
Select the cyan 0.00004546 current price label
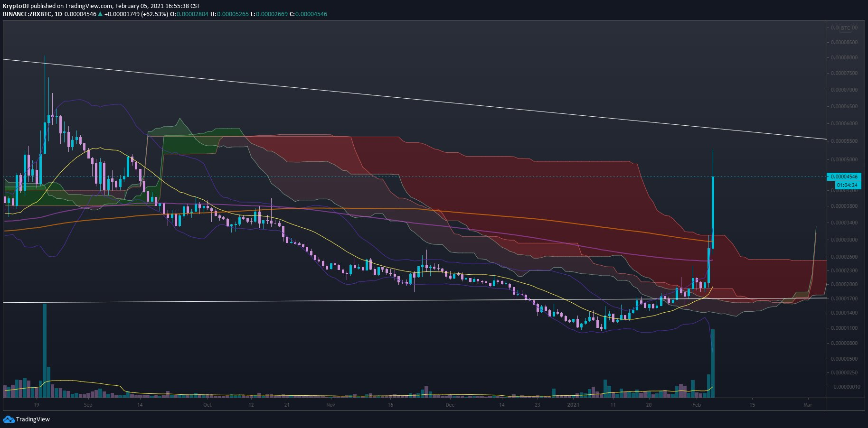coord(844,177)
